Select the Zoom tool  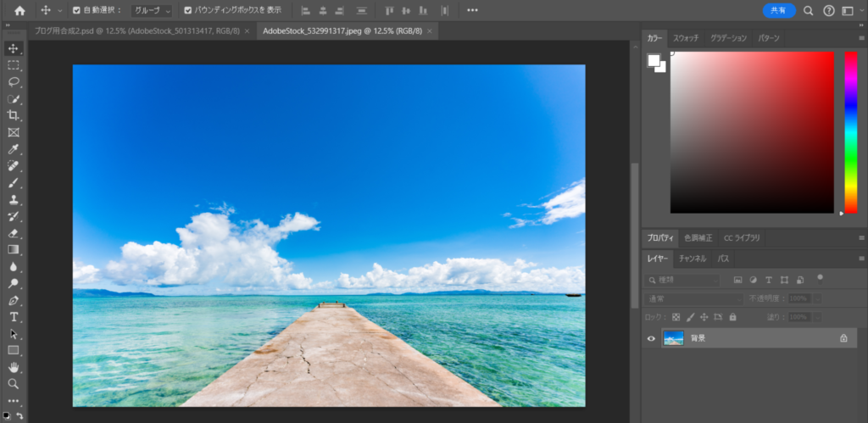point(14,384)
